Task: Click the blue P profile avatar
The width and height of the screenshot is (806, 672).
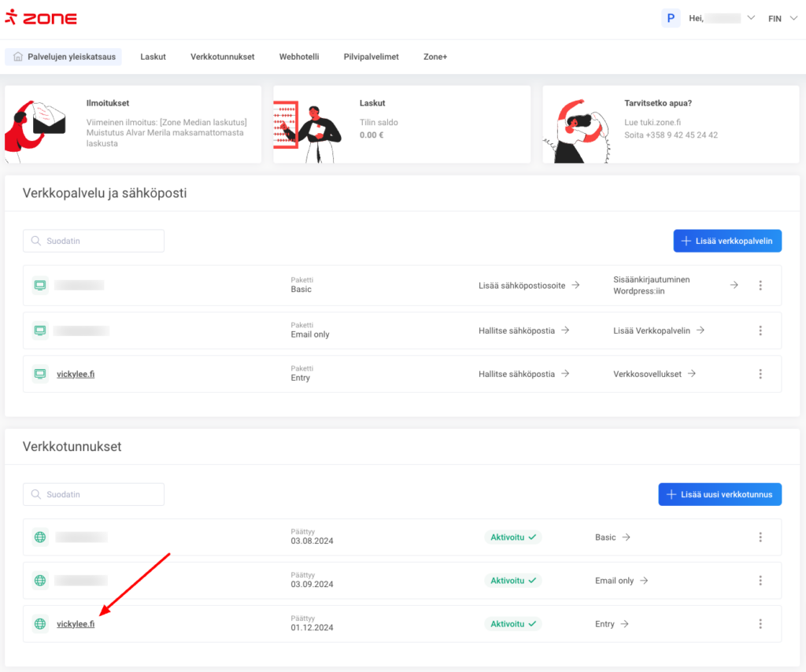Action: (671, 18)
